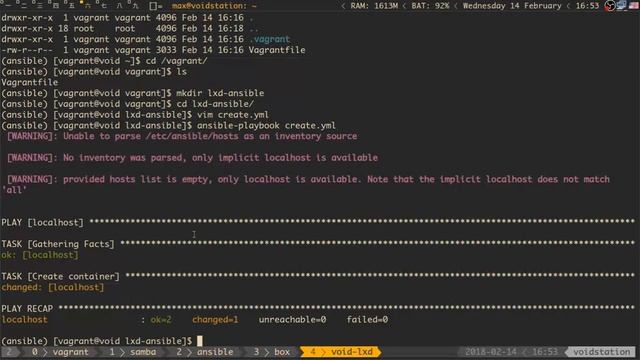
Task: Click the US flag keyboard layout icon
Action: (x=634, y=6)
